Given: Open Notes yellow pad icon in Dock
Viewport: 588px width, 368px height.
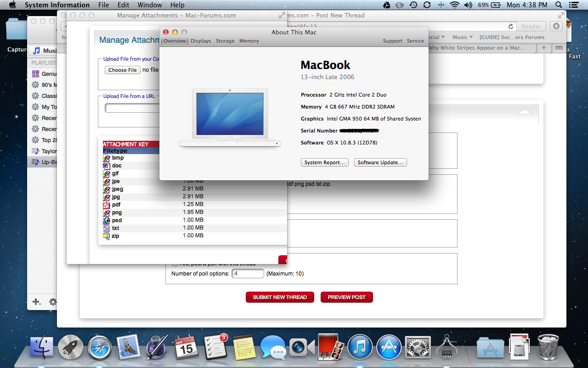Looking at the screenshot, I should pyautogui.click(x=244, y=347).
